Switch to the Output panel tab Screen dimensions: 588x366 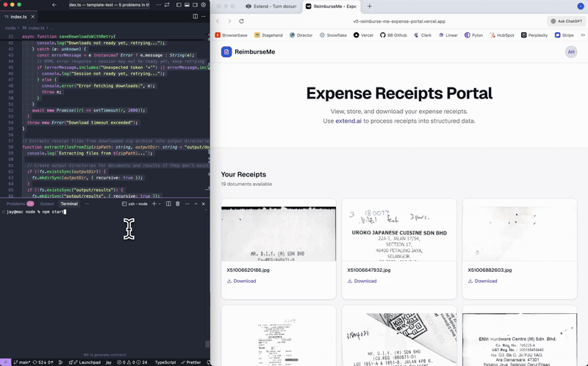tap(47, 204)
